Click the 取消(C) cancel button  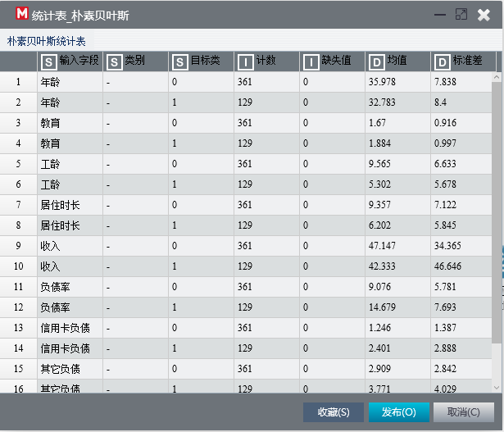(x=464, y=412)
